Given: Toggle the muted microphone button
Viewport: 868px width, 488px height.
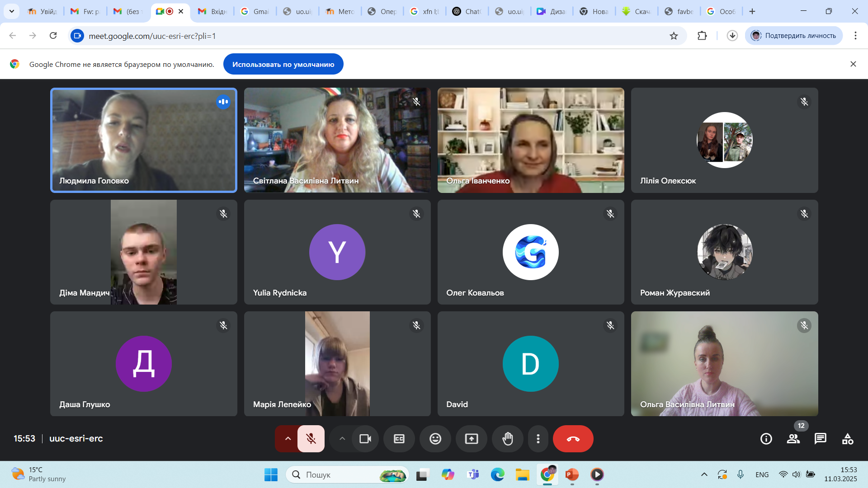Looking at the screenshot, I should point(311,439).
